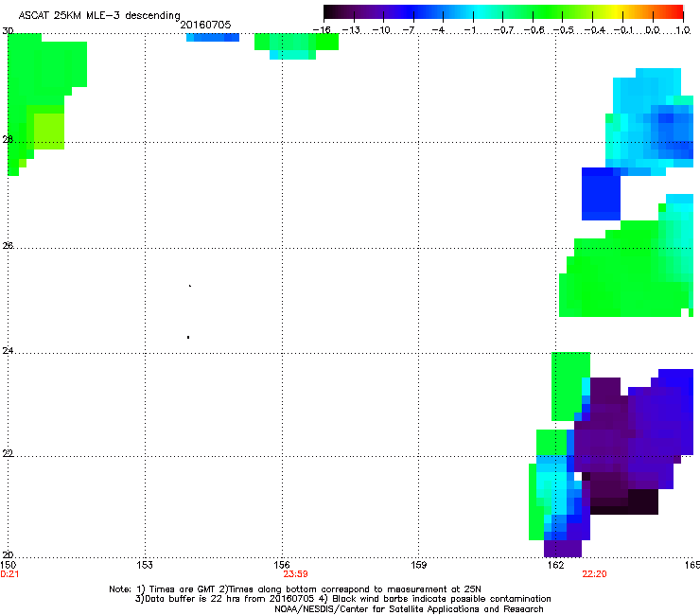
Task: Click the longitude label "156"
Action: point(282,565)
